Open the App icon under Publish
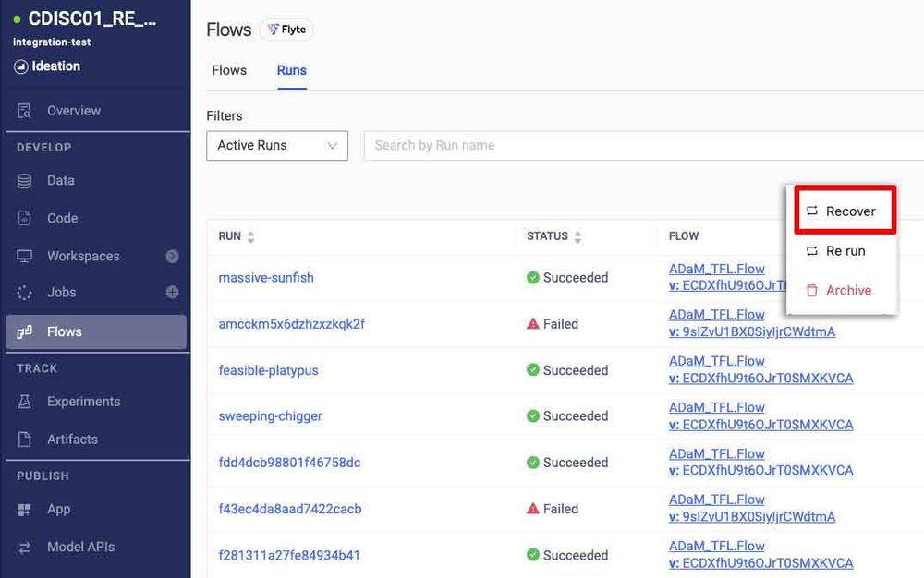Image resolution: width=924 pixels, height=578 pixels. 23,509
